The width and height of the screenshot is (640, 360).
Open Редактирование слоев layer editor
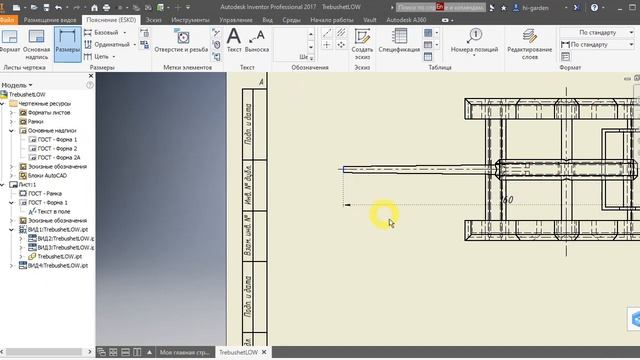(529, 44)
